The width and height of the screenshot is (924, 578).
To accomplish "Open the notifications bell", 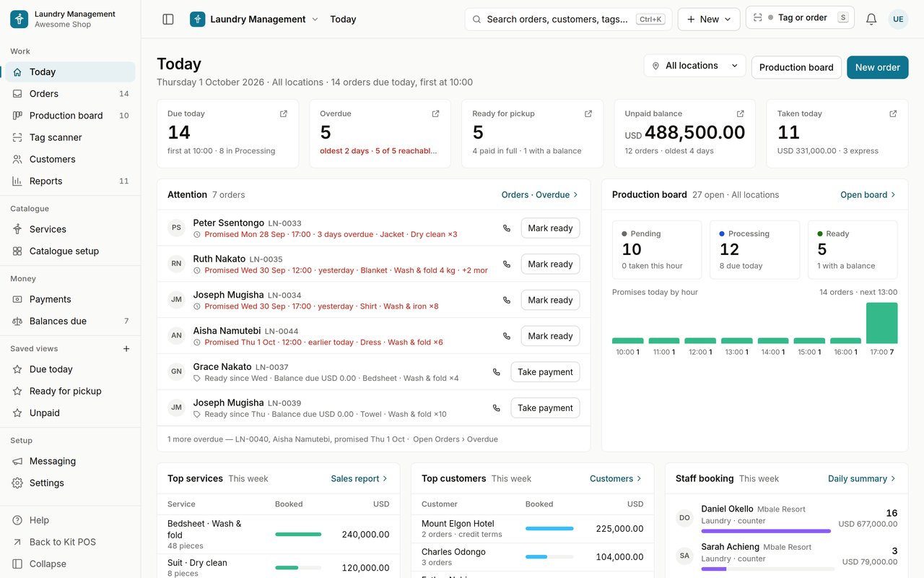I will click(871, 20).
